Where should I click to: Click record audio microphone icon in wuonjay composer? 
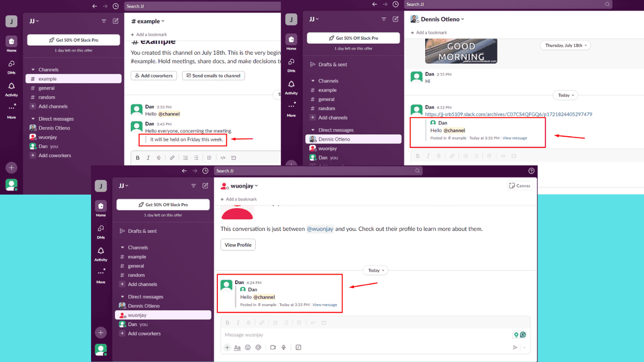[284, 347]
